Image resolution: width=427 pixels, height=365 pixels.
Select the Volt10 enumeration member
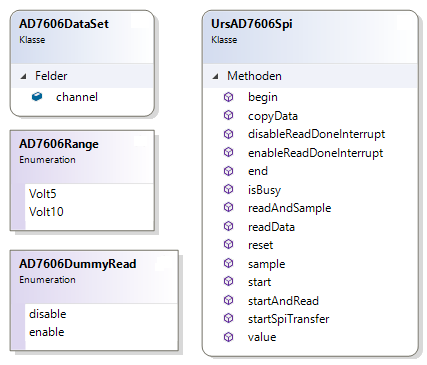tap(46, 212)
